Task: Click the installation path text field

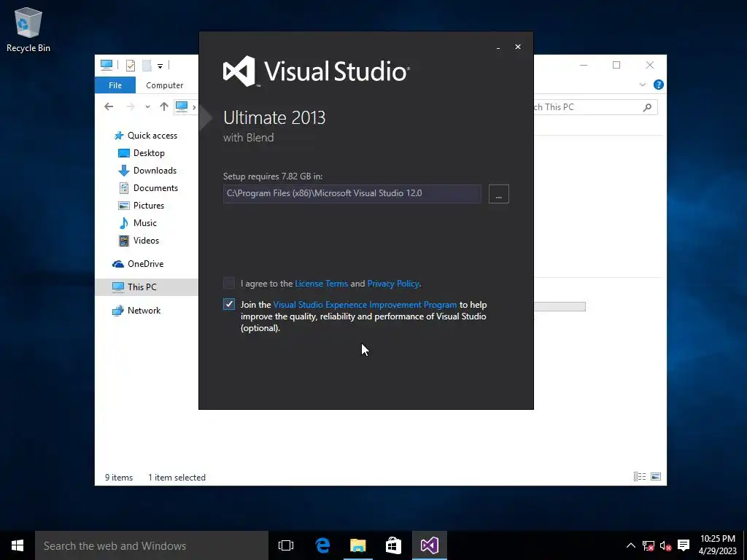Action: 352,194
